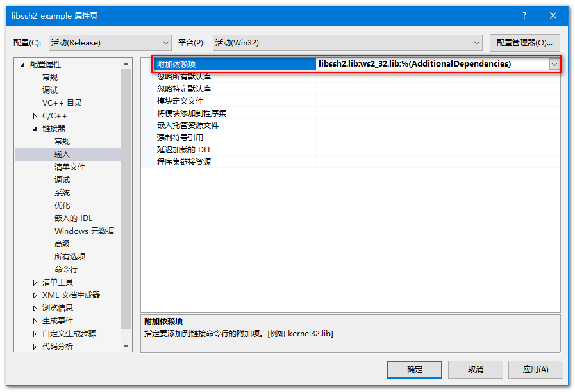Select VC++ 目录 in the tree
This screenshot has height=392, width=575.
click(62, 103)
